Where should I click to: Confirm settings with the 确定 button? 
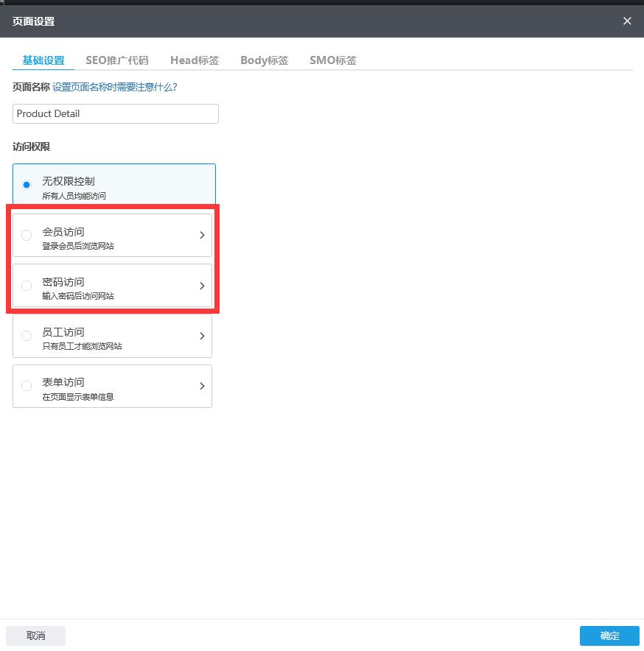609,636
